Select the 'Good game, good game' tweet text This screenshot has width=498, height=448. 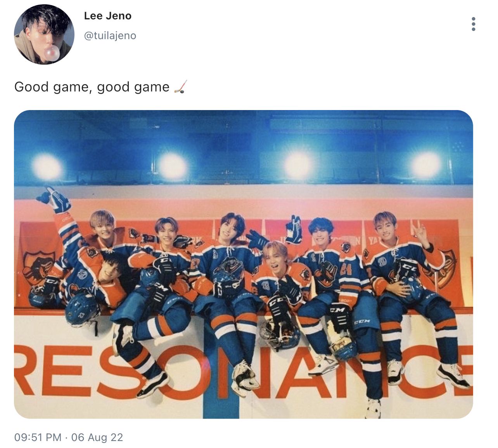click(92, 87)
